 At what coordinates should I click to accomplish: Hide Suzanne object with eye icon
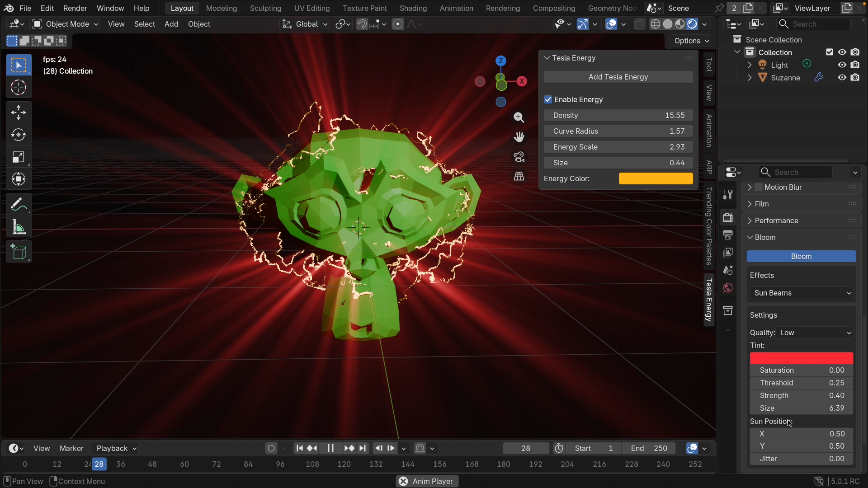(x=842, y=78)
